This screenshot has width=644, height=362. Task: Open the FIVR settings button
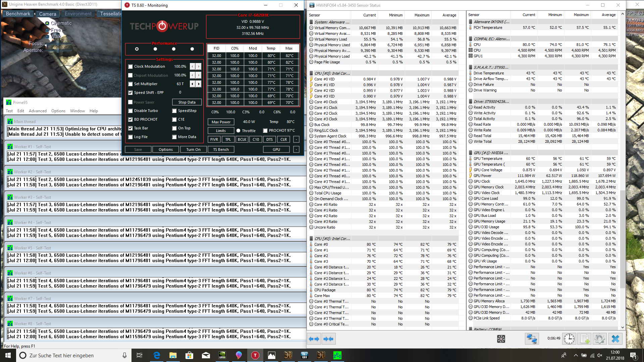[x=214, y=139]
